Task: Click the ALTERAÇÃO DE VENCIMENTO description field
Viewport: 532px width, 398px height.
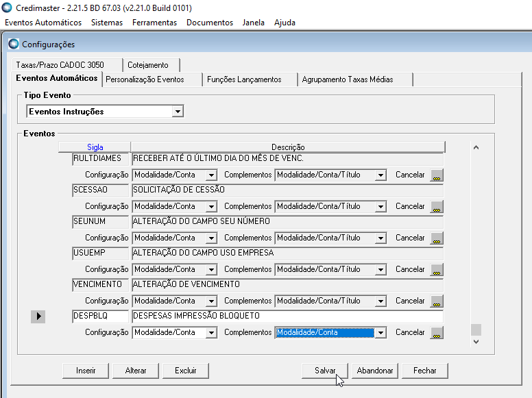Action: 287,284
